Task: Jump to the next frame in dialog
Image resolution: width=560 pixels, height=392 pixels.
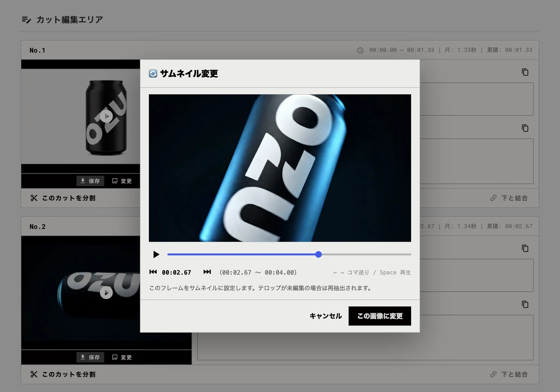Action: point(207,272)
